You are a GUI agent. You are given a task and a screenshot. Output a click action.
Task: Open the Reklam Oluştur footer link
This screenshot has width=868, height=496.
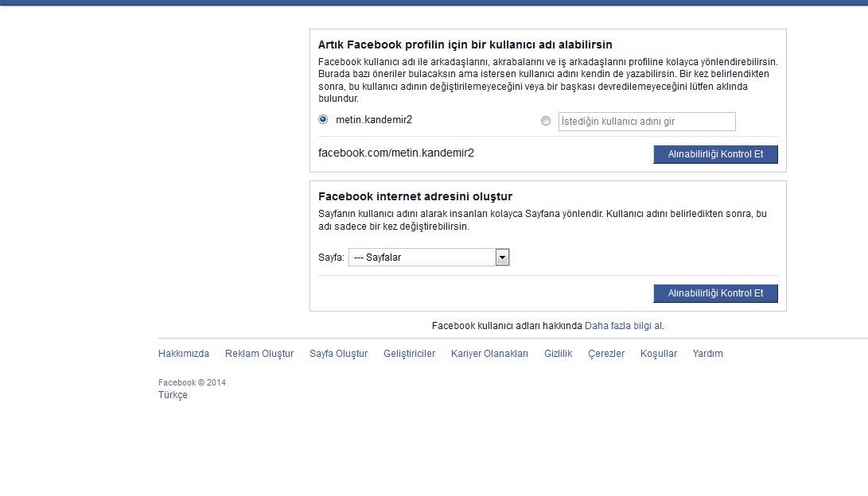[x=259, y=354]
